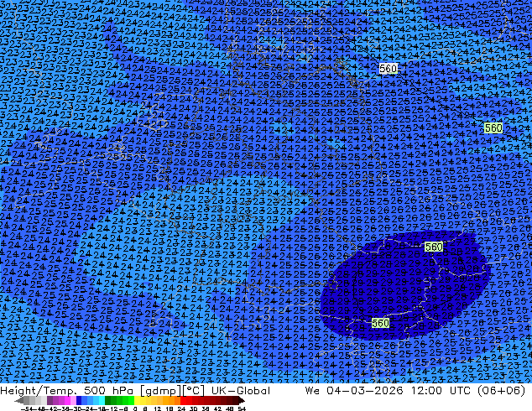Click the right dark arrow of color scale
Image resolution: width=532 pixels, height=411 pixels.
click(242, 401)
